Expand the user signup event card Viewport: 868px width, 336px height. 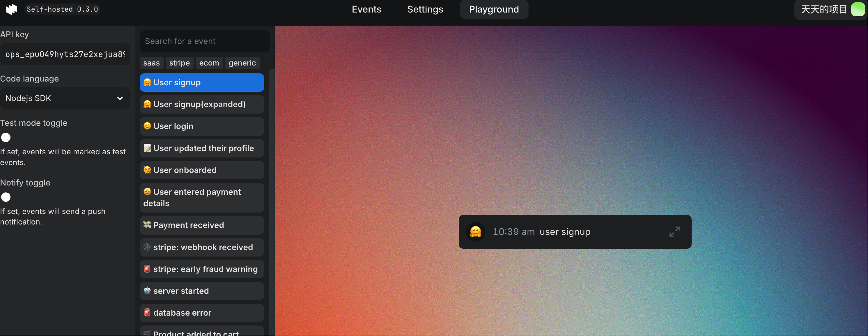coord(675,232)
